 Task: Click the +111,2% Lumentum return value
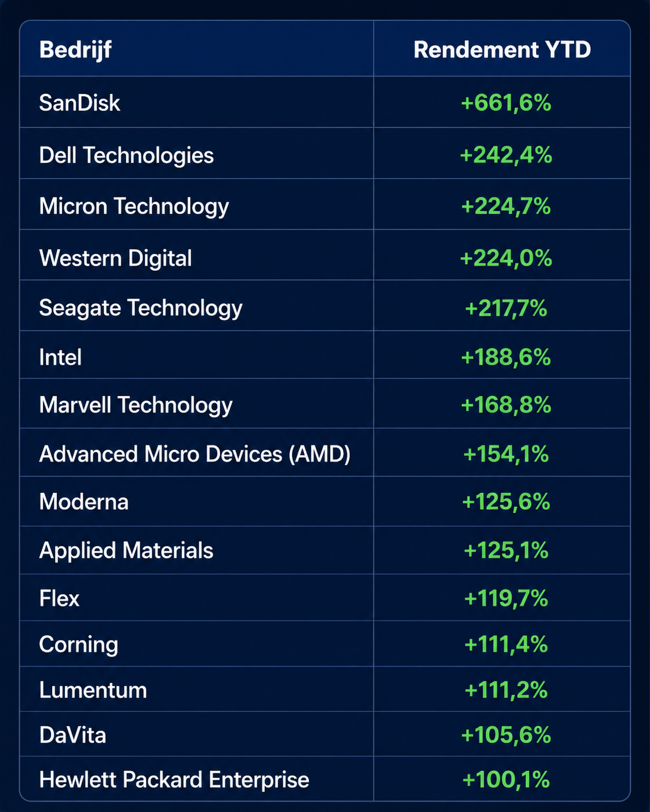click(x=506, y=690)
